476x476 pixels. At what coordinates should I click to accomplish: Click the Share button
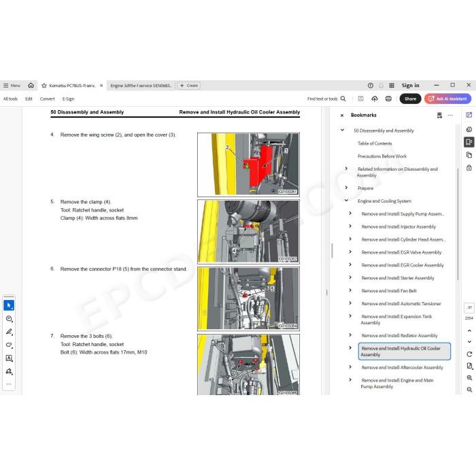[410, 99]
